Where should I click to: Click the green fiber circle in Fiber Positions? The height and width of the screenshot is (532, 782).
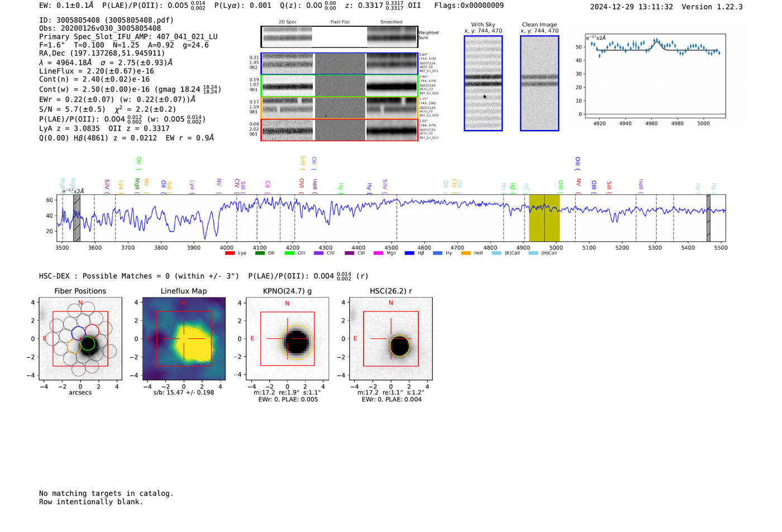[x=88, y=344]
